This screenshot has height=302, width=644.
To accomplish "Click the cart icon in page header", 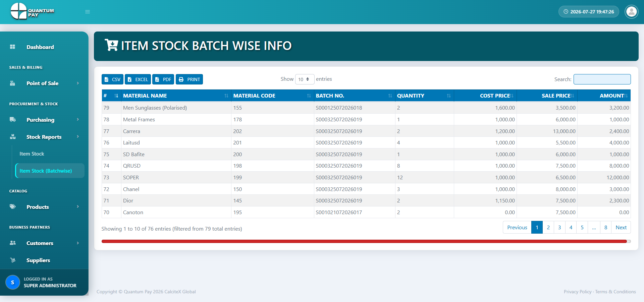I will [x=111, y=45].
